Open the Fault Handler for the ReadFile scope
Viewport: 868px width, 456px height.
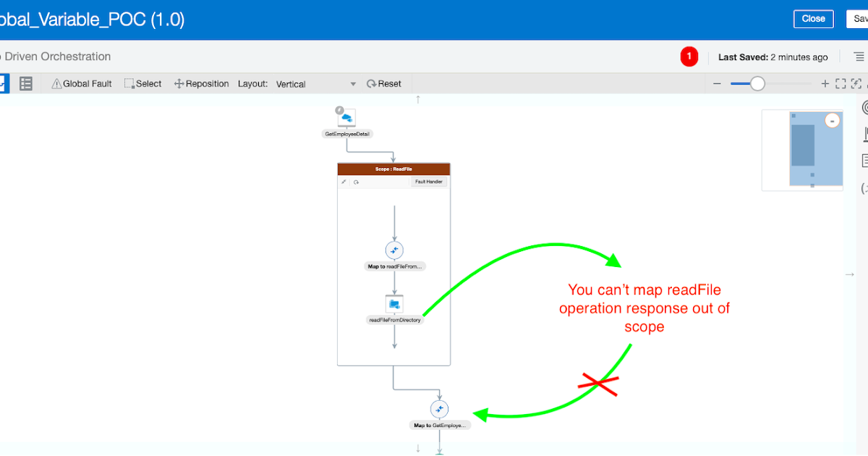429,182
